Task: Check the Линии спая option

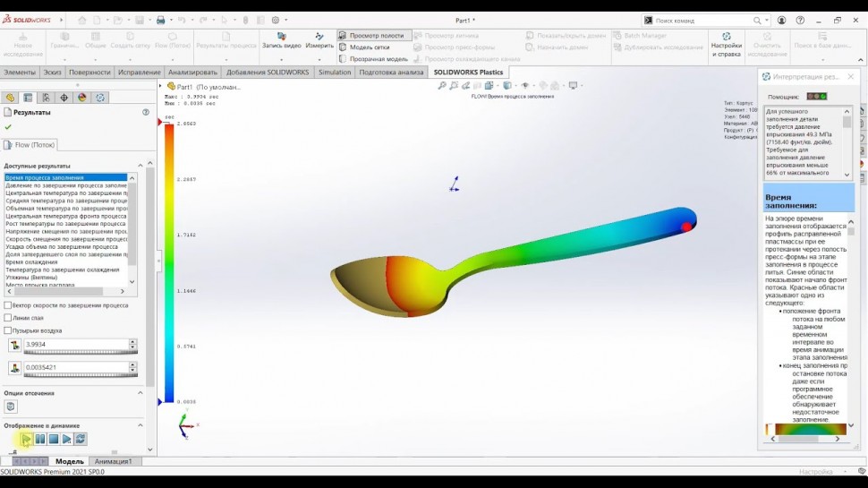Action: [x=8, y=318]
